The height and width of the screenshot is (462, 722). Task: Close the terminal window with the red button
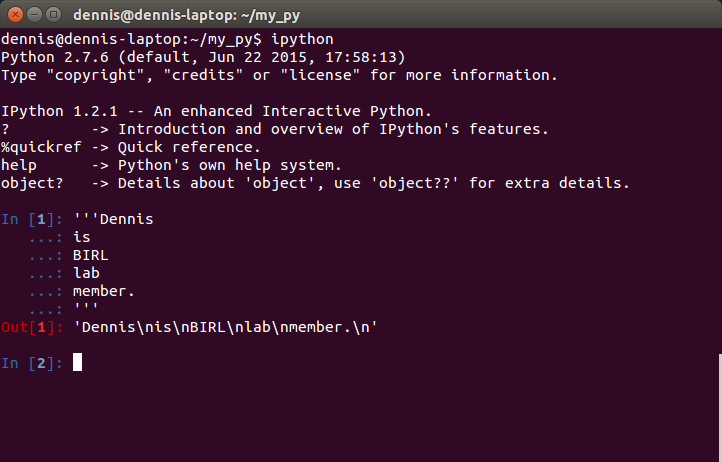15,15
